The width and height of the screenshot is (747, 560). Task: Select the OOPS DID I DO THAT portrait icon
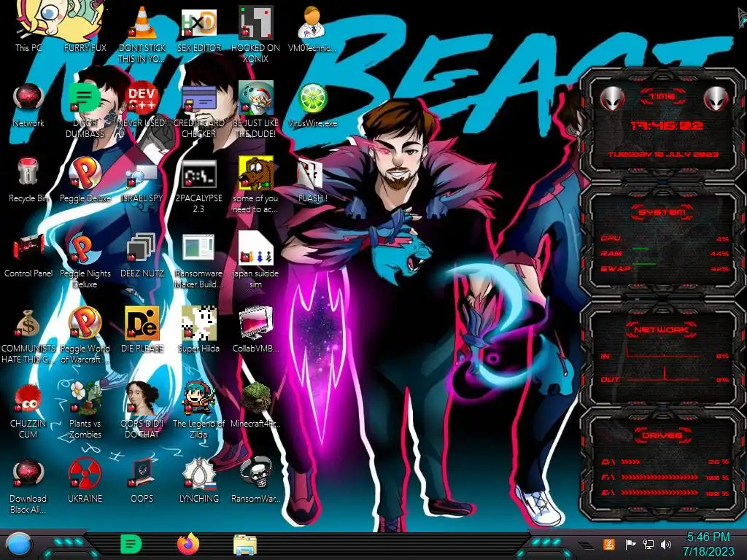tap(142, 410)
